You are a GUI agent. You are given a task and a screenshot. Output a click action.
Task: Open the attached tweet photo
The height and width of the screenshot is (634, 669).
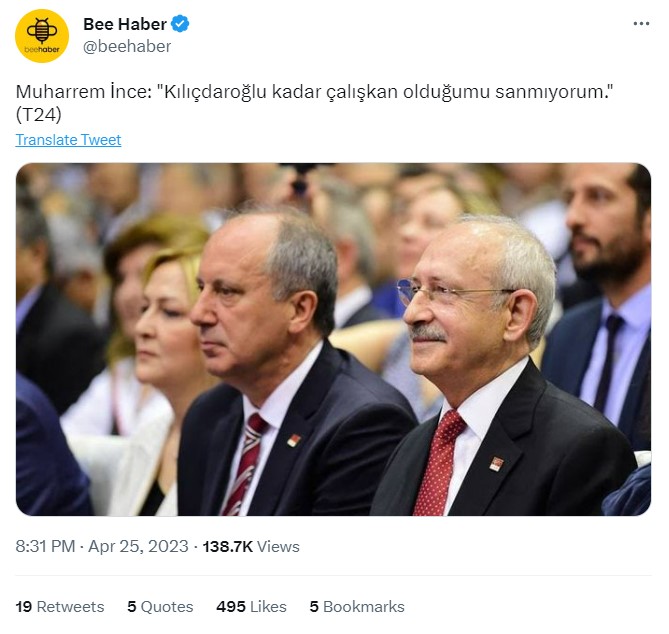tap(333, 339)
